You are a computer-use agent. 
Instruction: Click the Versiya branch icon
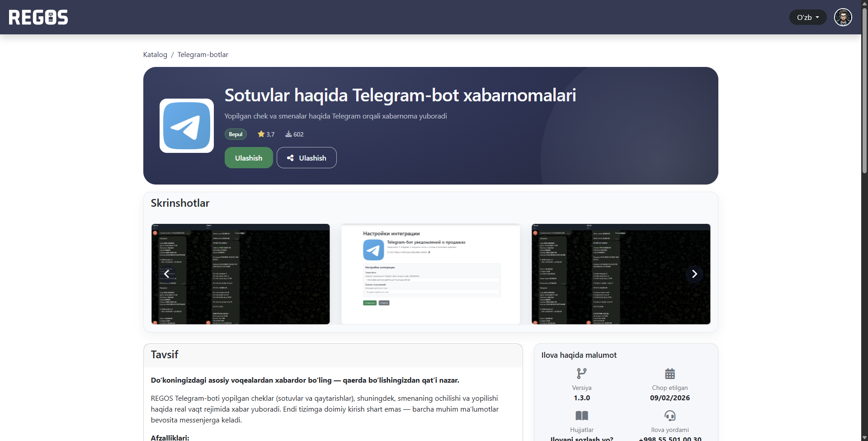click(582, 374)
